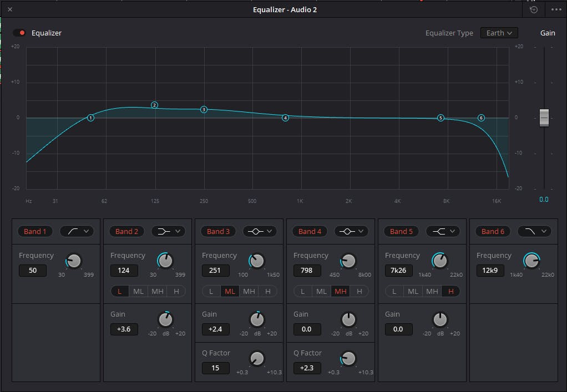
Task: Select graph node 6 on the curve
Action: coord(481,118)
